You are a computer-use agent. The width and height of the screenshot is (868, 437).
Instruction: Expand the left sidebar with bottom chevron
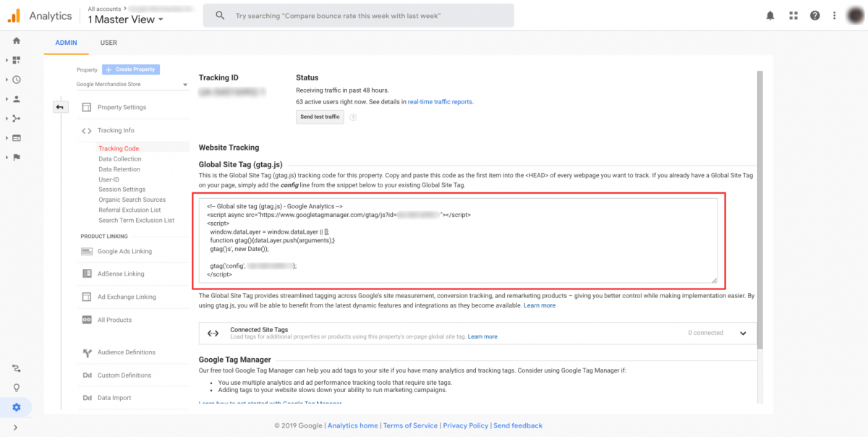point(16,428)
